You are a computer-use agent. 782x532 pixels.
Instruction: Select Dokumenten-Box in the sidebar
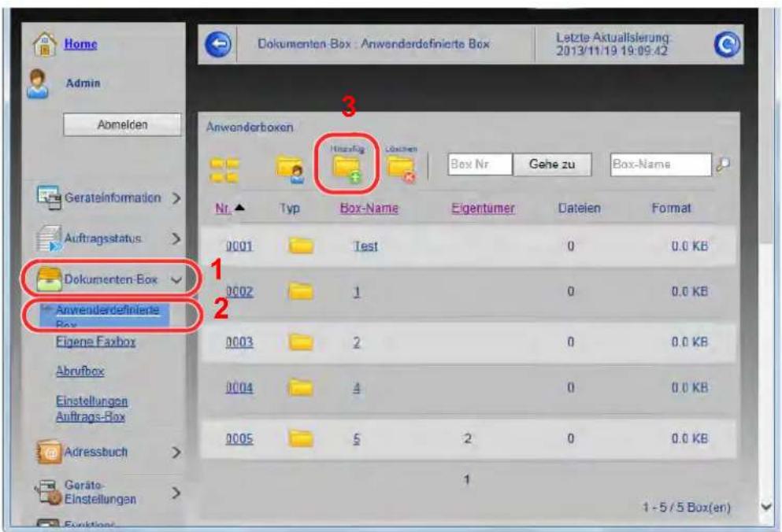click(x=111, y=279)
